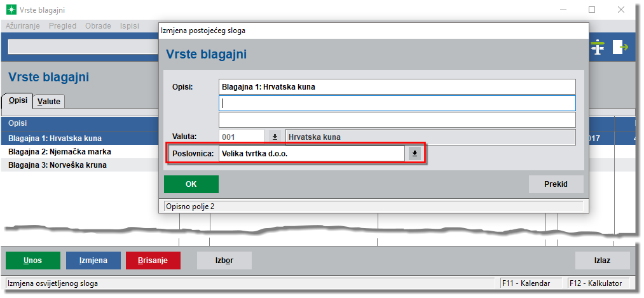Open the Ažuriranje menu
644x298 pixels.
tap(23, 26)
